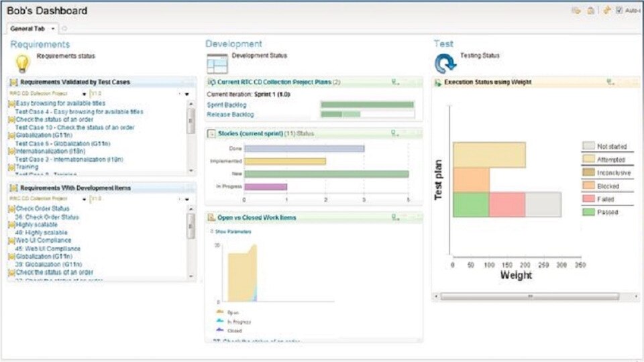The height and width of the screenshot is (362, 644).
Task: Open work item '45: Web UI Compliance'
Action: [48, 249]
